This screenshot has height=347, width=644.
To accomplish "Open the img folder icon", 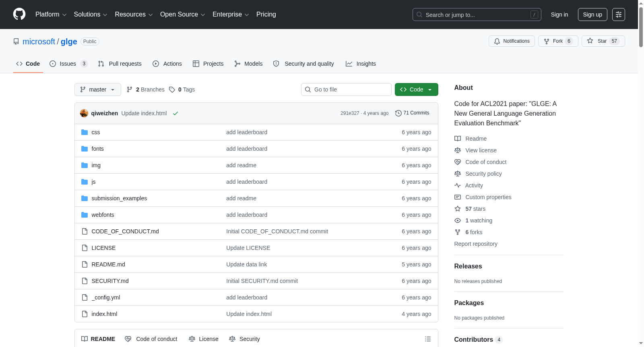I will pos(85,165).
